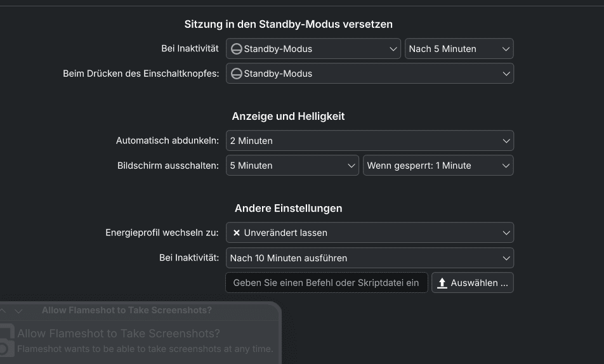Click the upload icon on the Auswählen button

(x=442, y=283)
